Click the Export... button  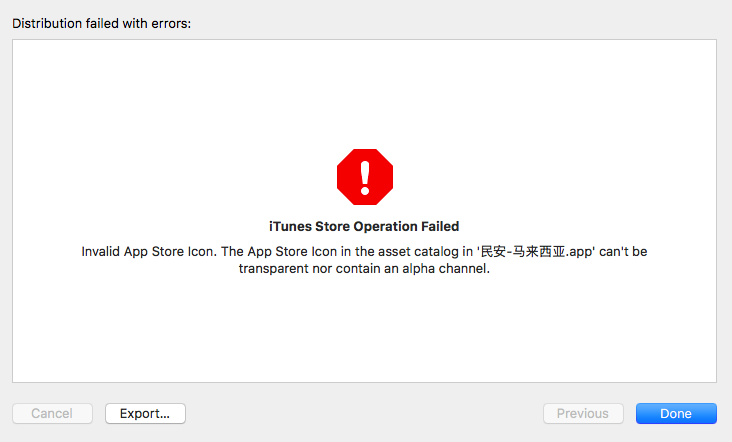(x=145, y=413)
